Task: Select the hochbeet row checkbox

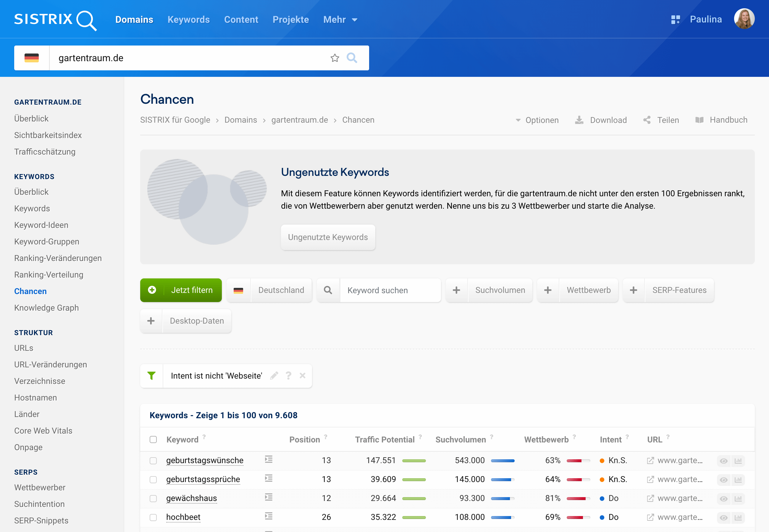Action: click(153, 517)
